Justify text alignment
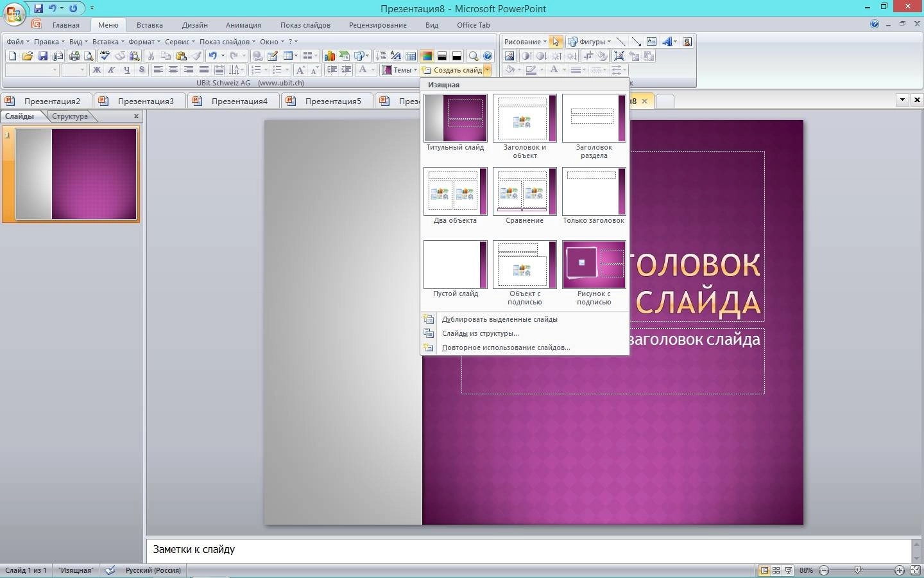 (203, 70)
